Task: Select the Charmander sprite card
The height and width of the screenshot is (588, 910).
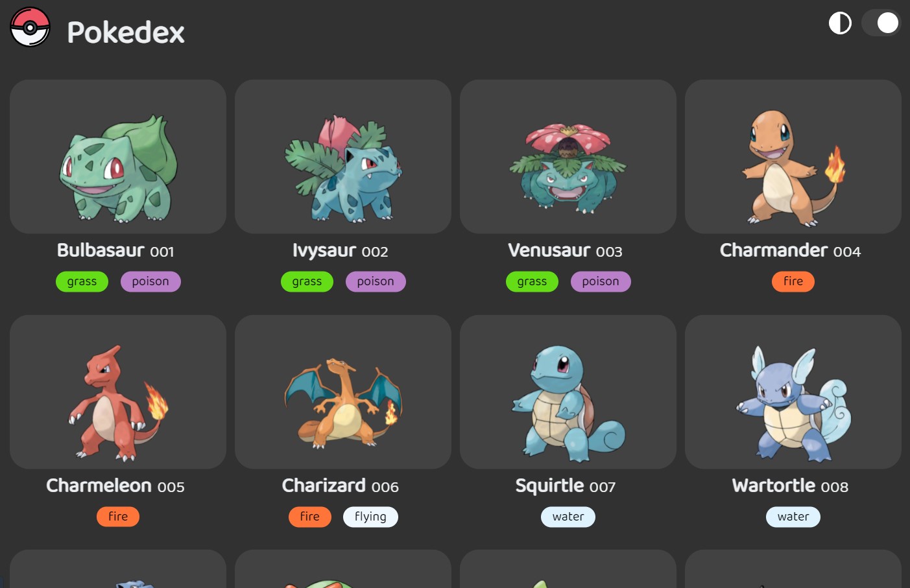Action: point(793,157)
